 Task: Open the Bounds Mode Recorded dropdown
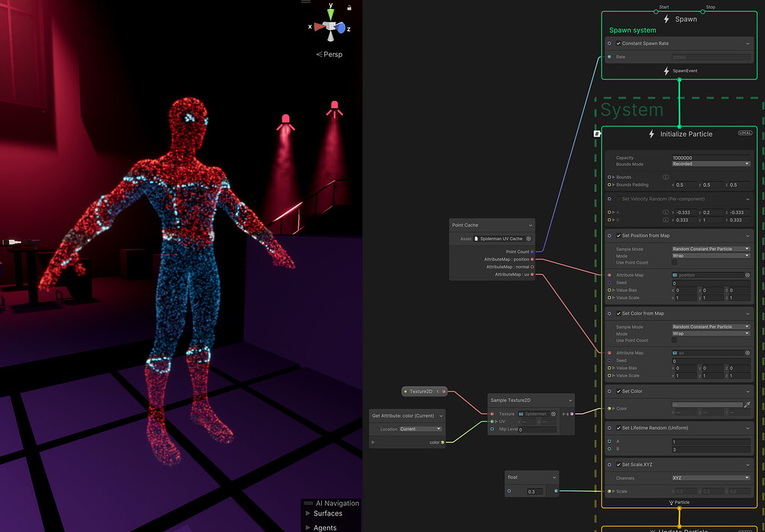point(710,163)
